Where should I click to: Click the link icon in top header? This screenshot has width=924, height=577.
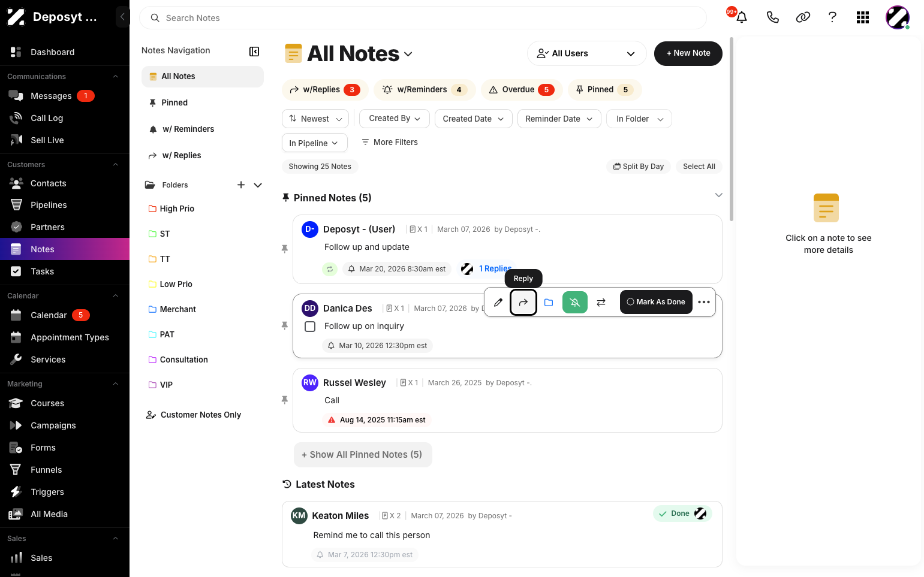point(803,17)
